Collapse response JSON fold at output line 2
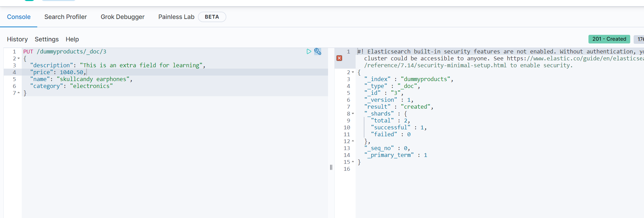This screenshot has width=644, height=218. tap(353, 72)
